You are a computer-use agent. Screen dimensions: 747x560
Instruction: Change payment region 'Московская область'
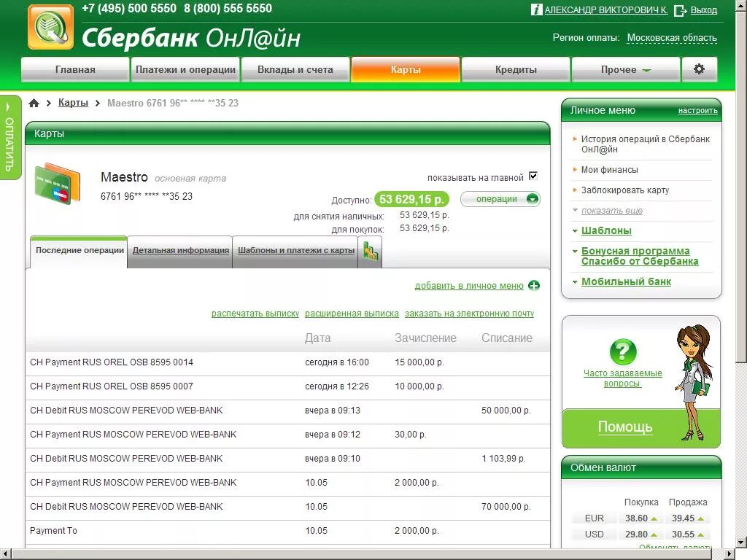click(x=672, y=38)
